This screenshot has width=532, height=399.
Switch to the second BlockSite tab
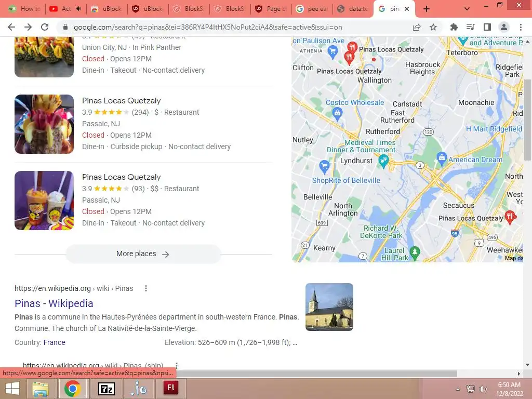point(230,9)
